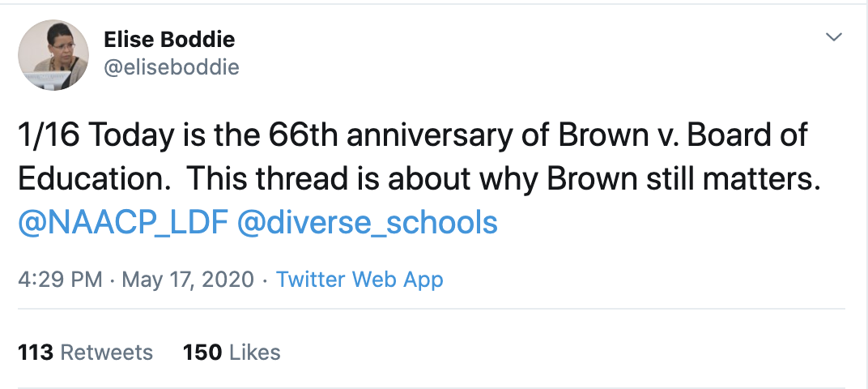Screen dimensions: 868x389
Task: View the 113 Retweets list
Action: coord(85,353)
